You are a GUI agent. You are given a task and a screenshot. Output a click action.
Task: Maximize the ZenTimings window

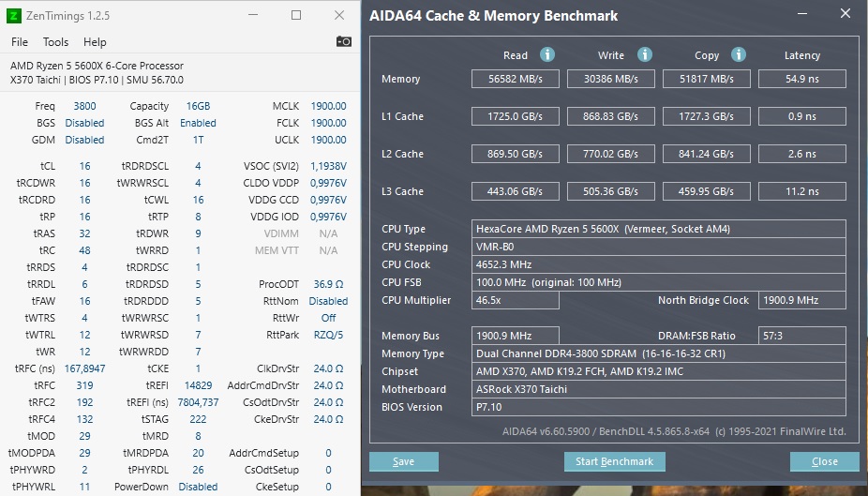point(296,16)
